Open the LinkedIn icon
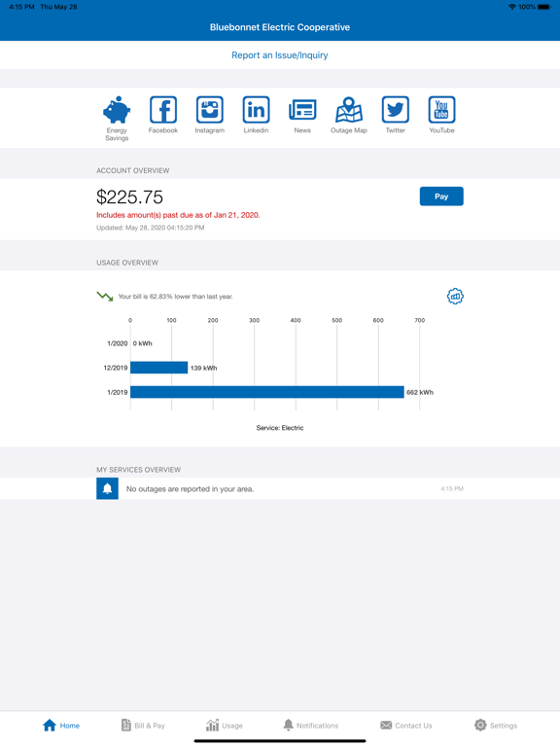Screen dimensions: 560x747 pyautogui.click(x=257, y=110)
